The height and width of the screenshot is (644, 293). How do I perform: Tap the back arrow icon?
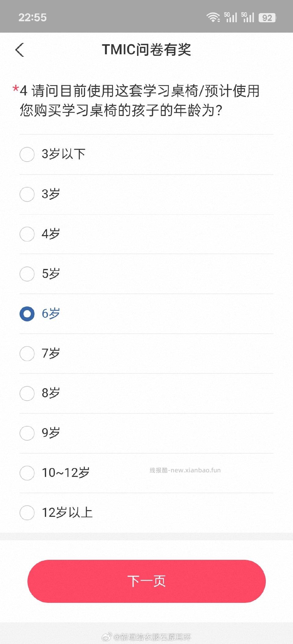click(x=20, y=50)
